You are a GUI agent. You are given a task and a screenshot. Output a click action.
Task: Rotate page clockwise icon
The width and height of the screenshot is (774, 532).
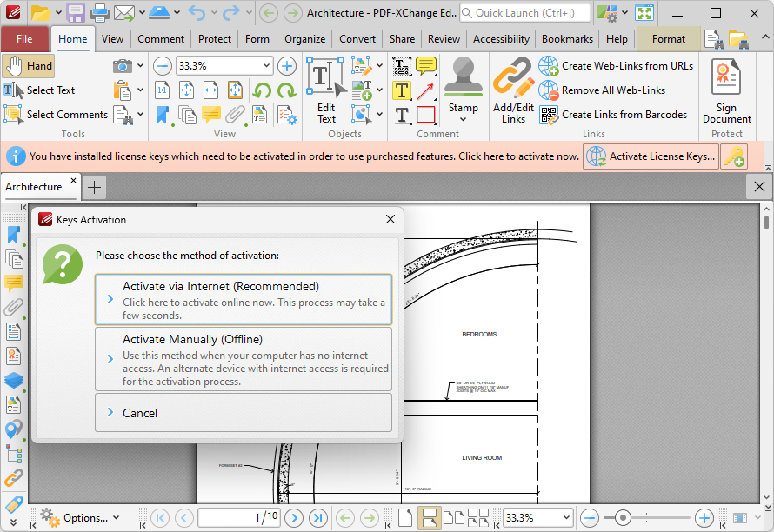click(286, 90)
